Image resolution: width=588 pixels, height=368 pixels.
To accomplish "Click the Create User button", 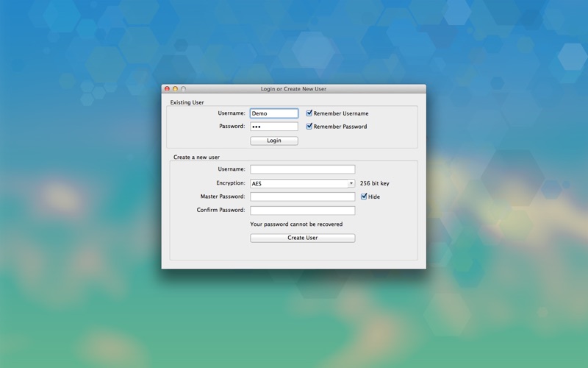I will pyautogui.click(x=303, y=238).
